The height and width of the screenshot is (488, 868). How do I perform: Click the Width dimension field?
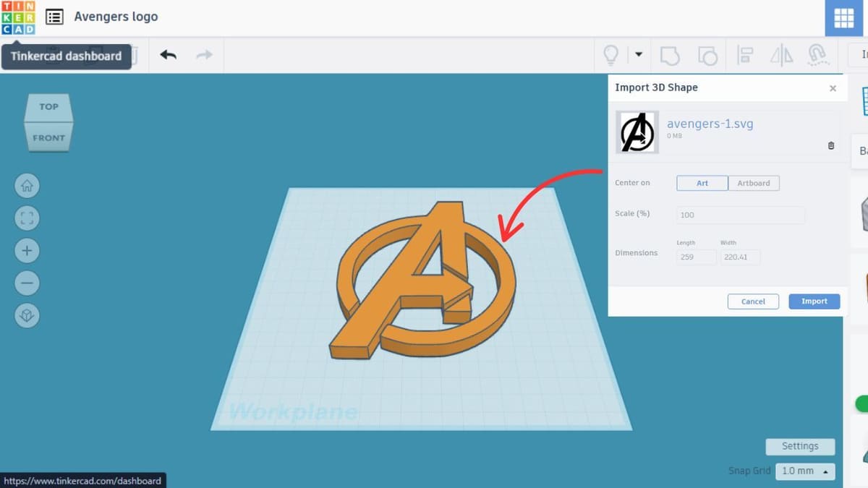pyautogui.click(x=740, y=257)
